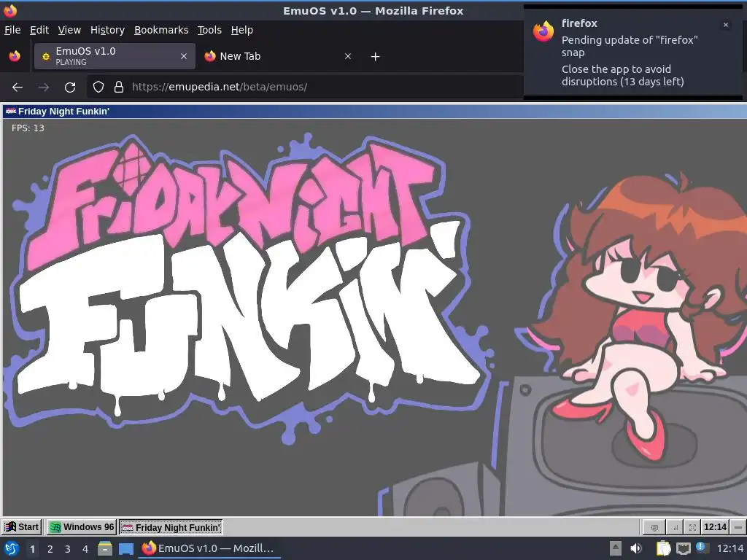Click the Firefox View icon left of tabs
Image resolution: width=747 pixels, height=560 pixels.
point(15,56)
